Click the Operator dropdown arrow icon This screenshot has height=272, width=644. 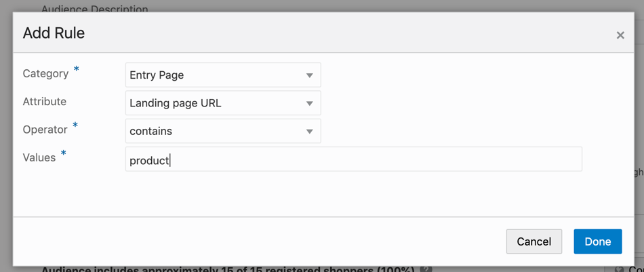[x=309, y=132]
